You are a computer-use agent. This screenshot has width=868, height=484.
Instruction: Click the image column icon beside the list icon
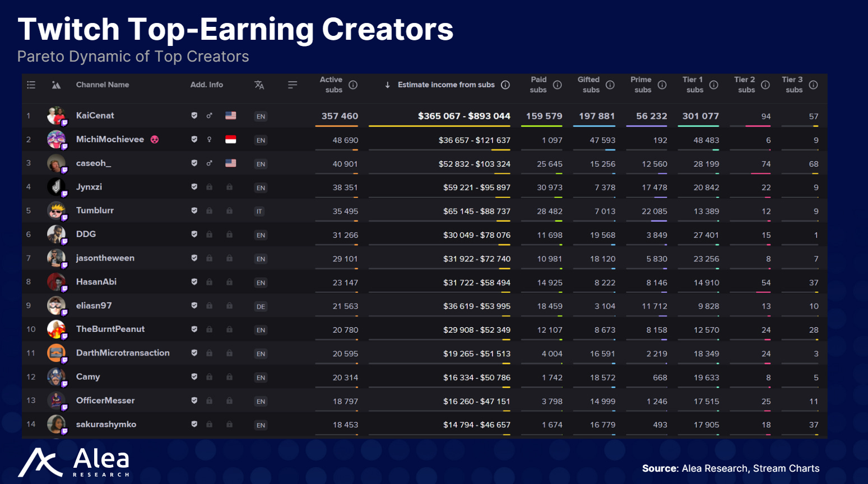tap(56, 85)
